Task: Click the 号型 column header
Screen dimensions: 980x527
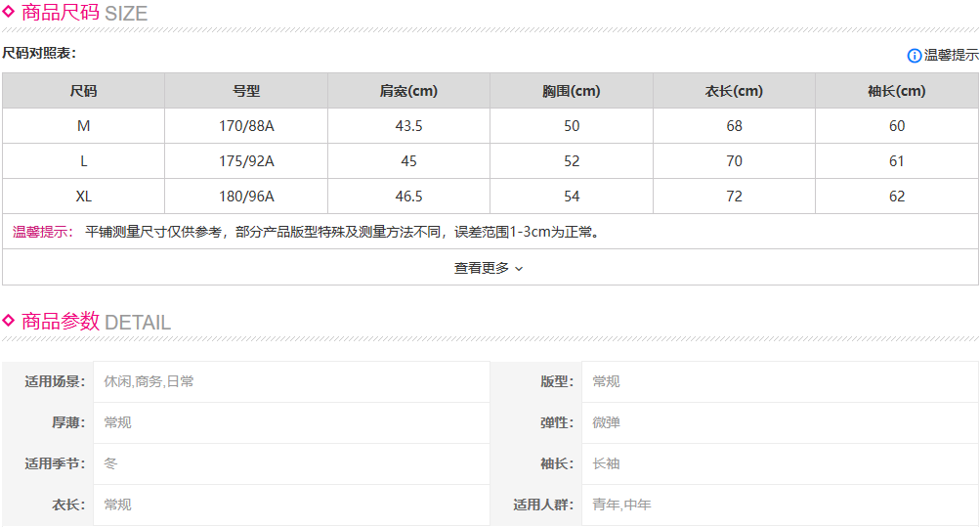Action: [x=246, y=91]
